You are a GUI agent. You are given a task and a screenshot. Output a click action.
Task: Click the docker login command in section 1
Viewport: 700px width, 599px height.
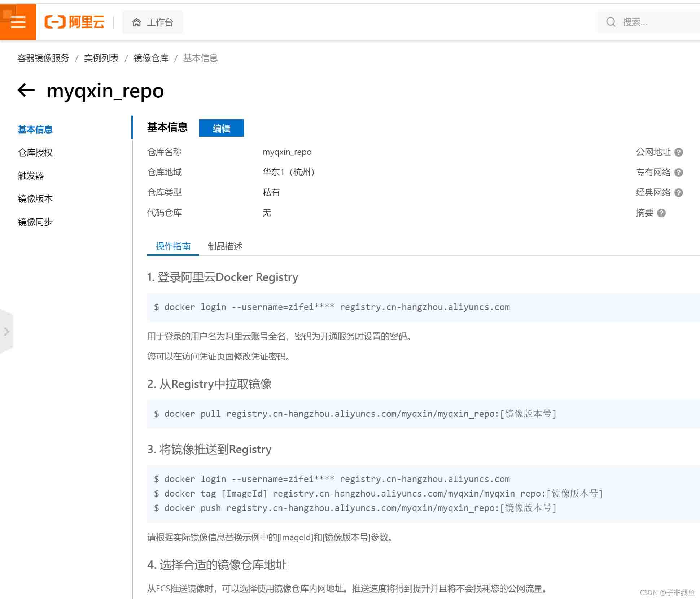332,307
